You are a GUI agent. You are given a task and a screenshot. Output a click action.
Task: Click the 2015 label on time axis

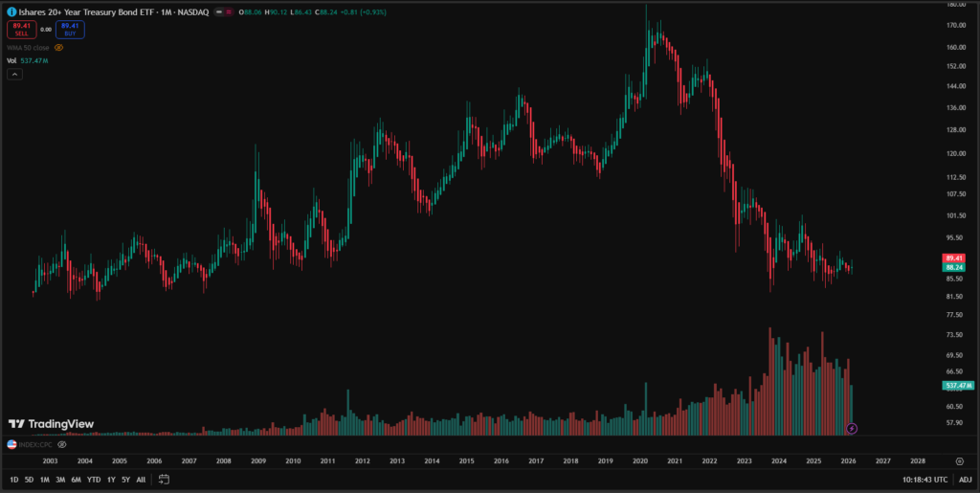point(466,461)
